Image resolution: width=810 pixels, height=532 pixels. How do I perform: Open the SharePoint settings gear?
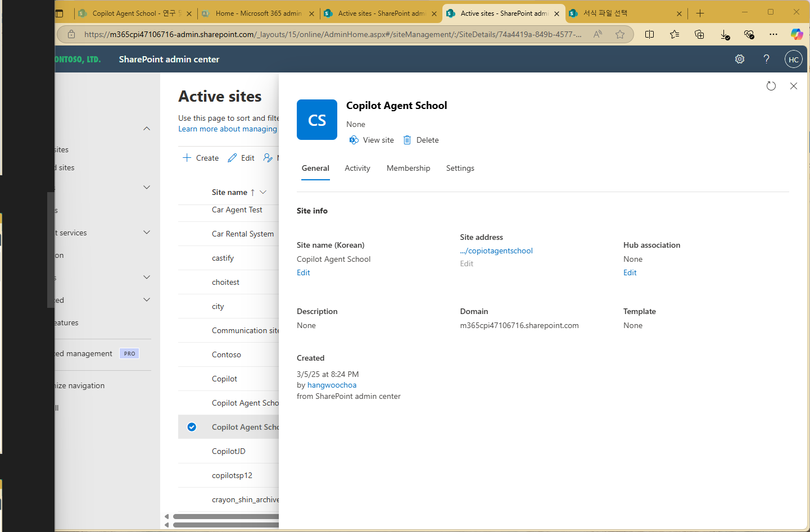pyautogui.click(x=740, y=59)
